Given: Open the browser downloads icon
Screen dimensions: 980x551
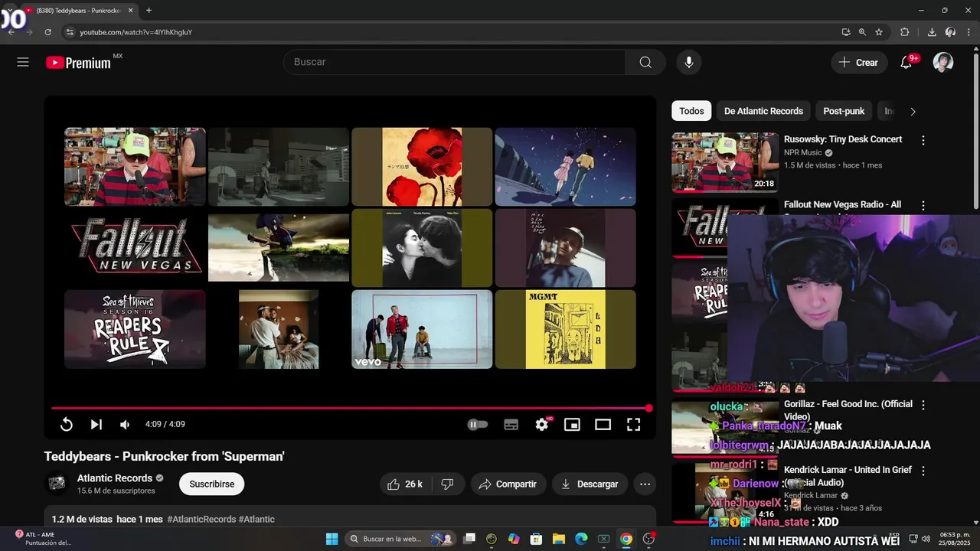Looking at the screenshot, I should click(932, 32).
